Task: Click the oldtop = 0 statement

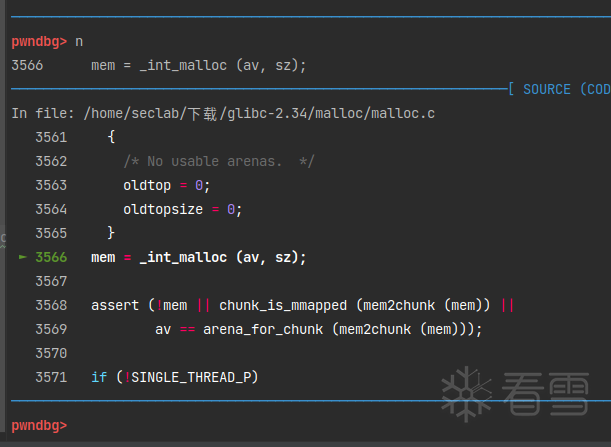Action: click(x=167, y=186)
